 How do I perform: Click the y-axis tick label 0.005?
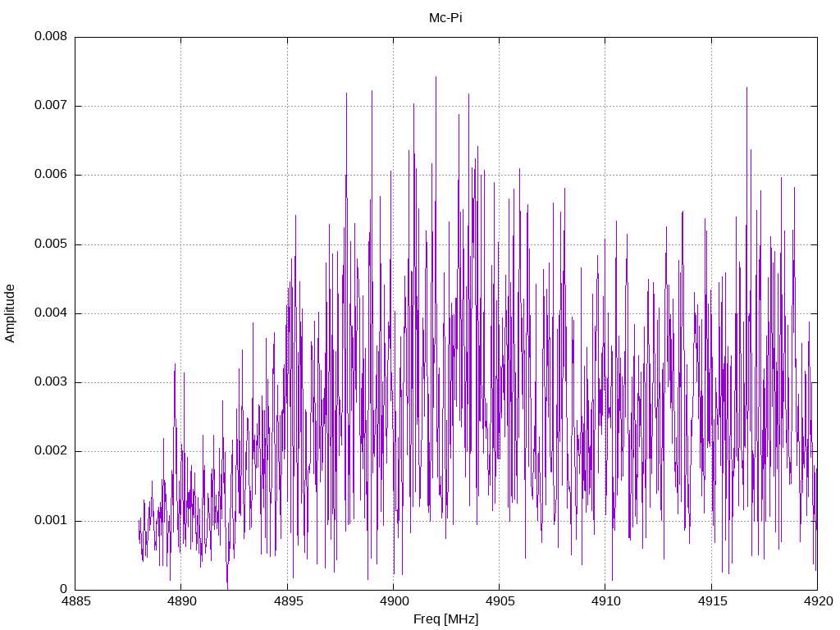[51, 244]
